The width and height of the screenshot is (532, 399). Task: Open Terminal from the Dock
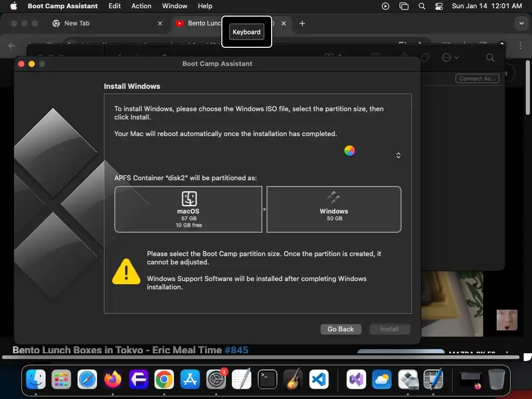tap(268, 379)
